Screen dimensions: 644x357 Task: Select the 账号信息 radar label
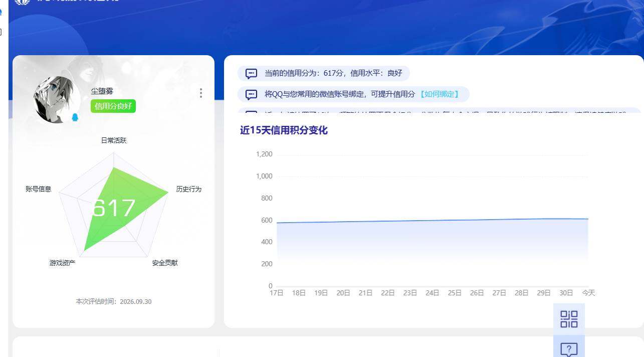click(39, 189)
